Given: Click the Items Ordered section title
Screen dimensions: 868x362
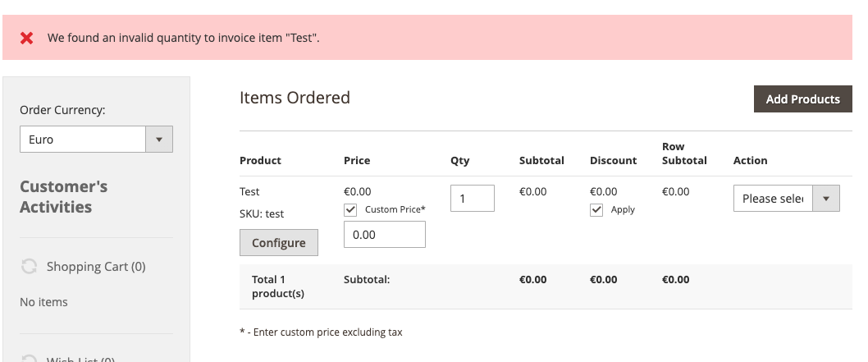Looking at the screenshot, I should click(x=295, y=98).
